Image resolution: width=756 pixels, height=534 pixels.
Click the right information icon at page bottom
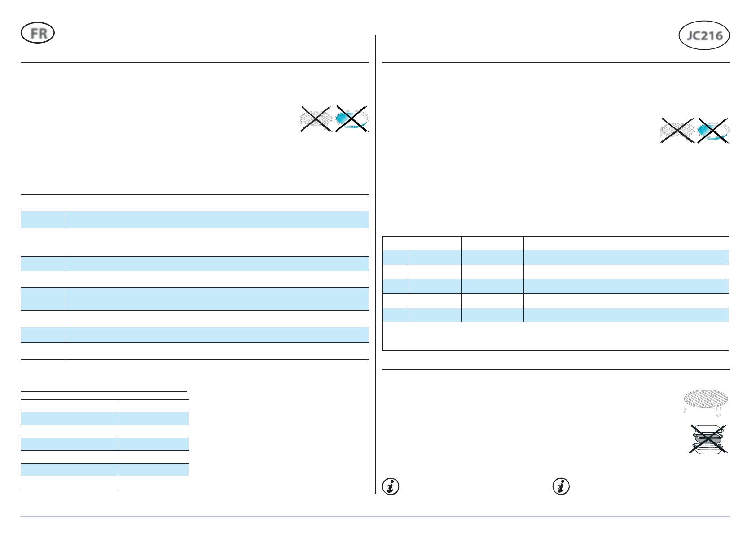561,486
